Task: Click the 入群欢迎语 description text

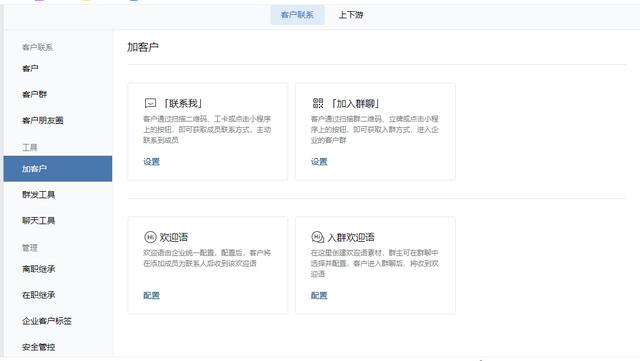Action: pyautogui.click(x=375, y=263)
